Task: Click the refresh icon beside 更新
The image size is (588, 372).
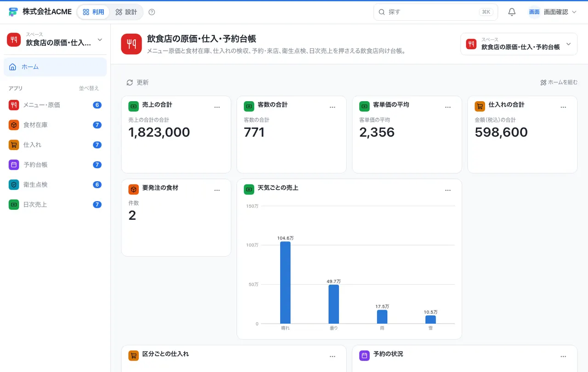Action: click(130, 82)
